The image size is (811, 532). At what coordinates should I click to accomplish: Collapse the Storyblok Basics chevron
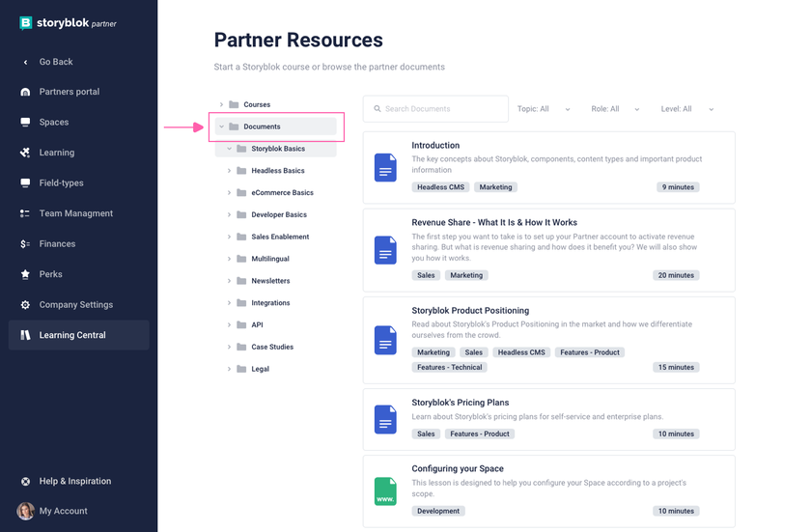(x=229, y=149)
